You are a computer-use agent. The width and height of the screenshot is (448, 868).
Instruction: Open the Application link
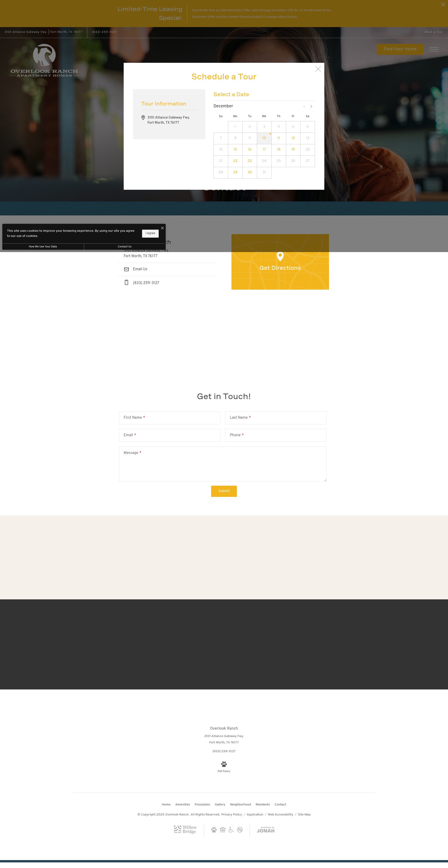(255, 814)
